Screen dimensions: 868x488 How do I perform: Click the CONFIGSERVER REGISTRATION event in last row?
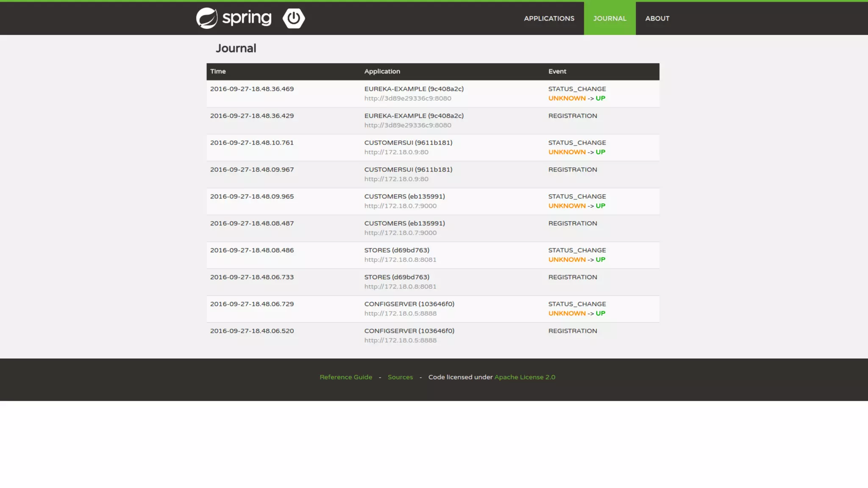tap(572, 331)
